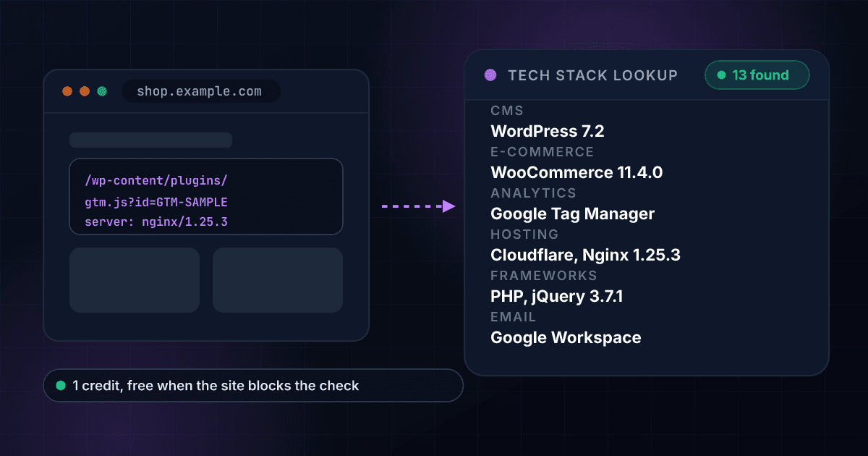This screenshot has width=868, height=456.
Task: Click the green dot in the credit note
Action: click(61, 385)
